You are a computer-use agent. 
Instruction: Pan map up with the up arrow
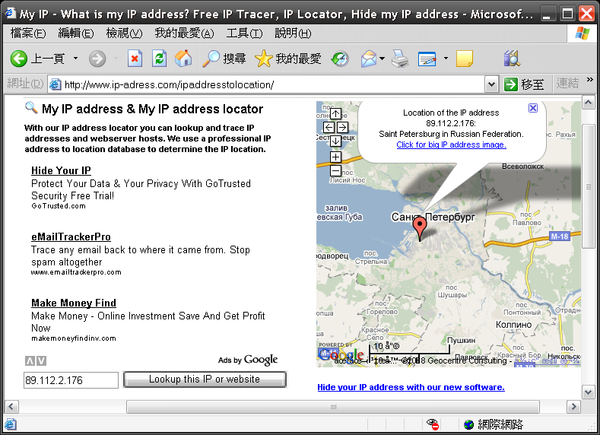pyautogui.click(x=336, y=114)
